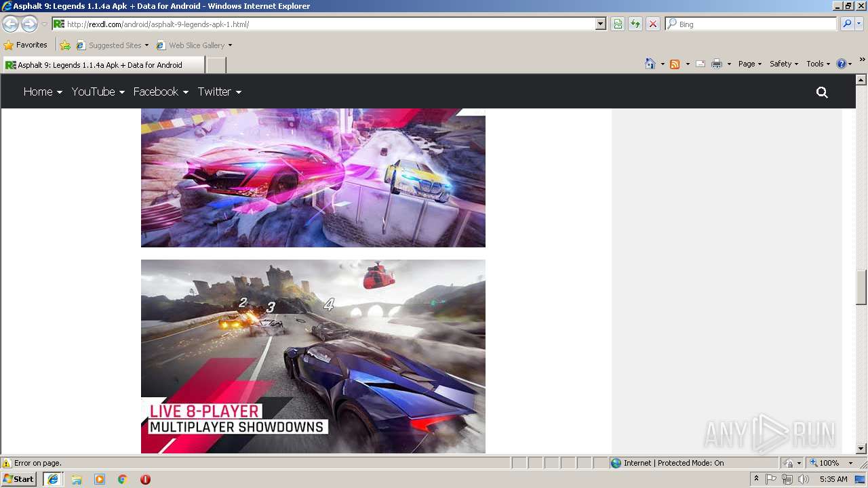868x488 pixels.
Task: Click the pink car race screenshot
Action: click(313, 178)
